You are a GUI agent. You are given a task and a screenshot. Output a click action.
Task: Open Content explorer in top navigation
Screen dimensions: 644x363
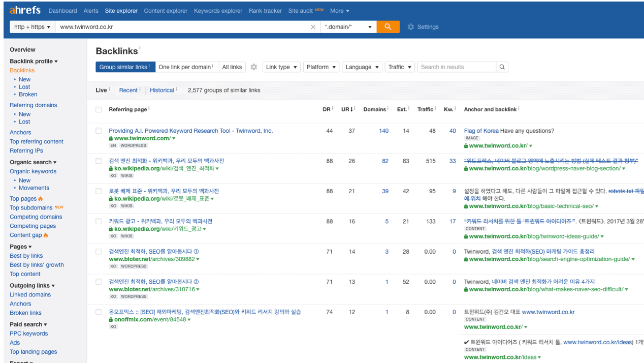[166, 11]
